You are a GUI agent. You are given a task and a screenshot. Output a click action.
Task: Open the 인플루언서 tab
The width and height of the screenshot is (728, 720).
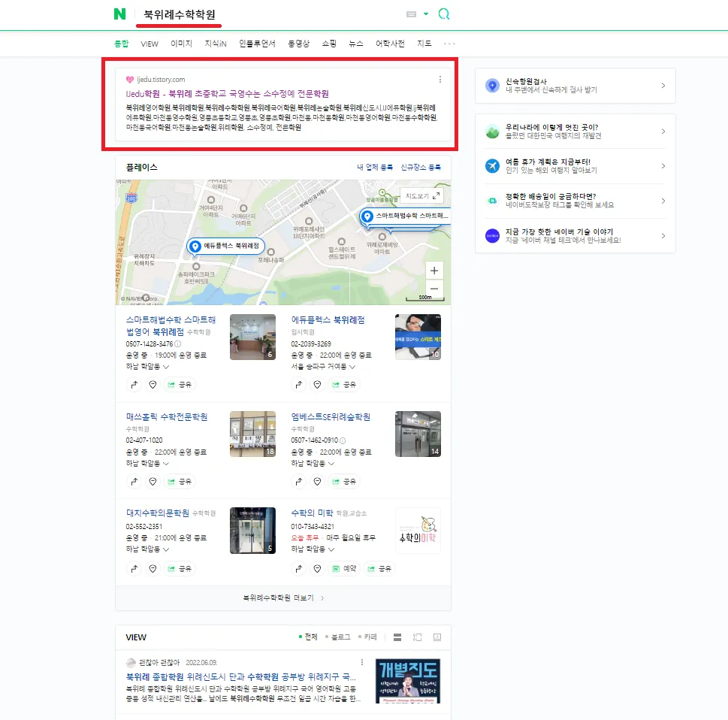coord(257,44)
